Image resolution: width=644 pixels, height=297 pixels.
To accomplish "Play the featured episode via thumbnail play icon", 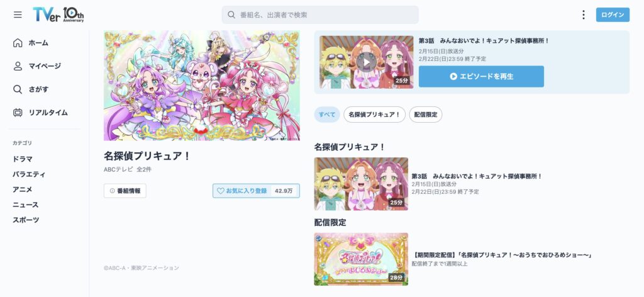I will point(367,62).
